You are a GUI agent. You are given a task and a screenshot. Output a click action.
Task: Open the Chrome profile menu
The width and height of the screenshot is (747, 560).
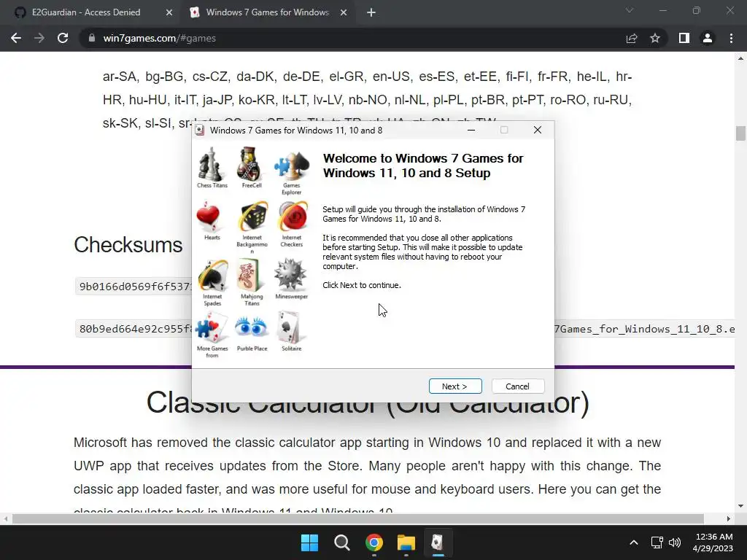[708, 38]
